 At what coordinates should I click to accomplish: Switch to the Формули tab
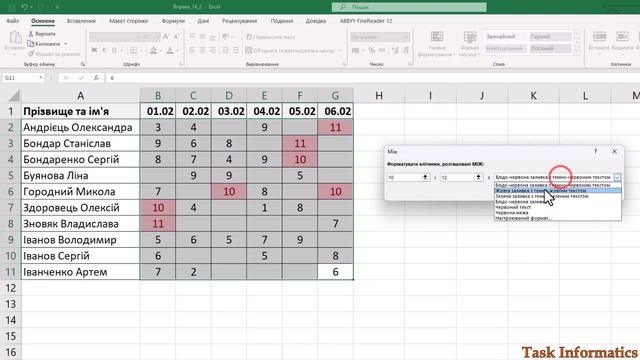pos(173,21)
